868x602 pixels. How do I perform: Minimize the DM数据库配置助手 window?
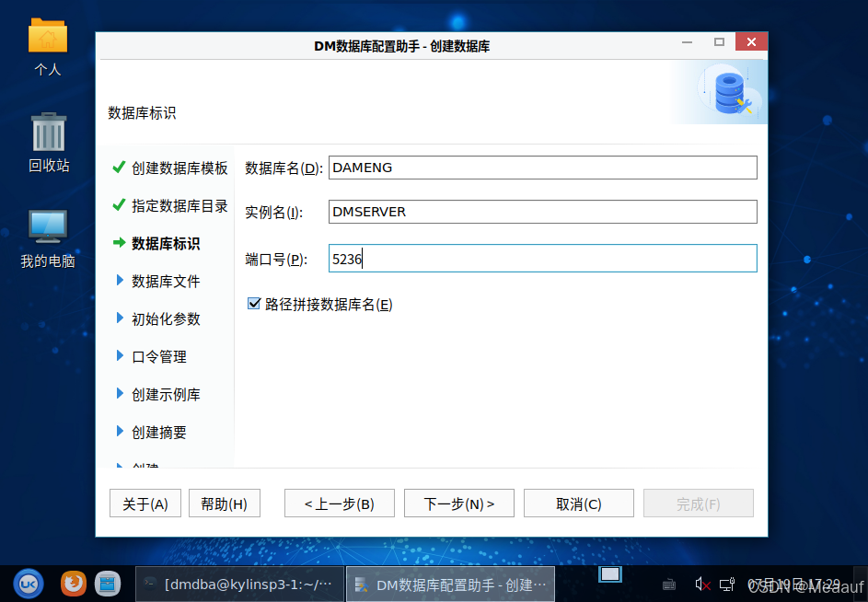click(x=687, y=42)
